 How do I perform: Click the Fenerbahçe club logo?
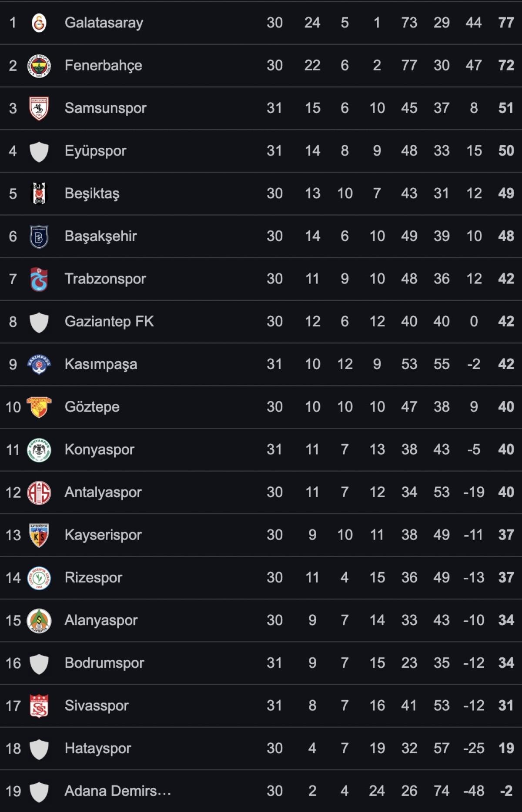coord(39,66)
